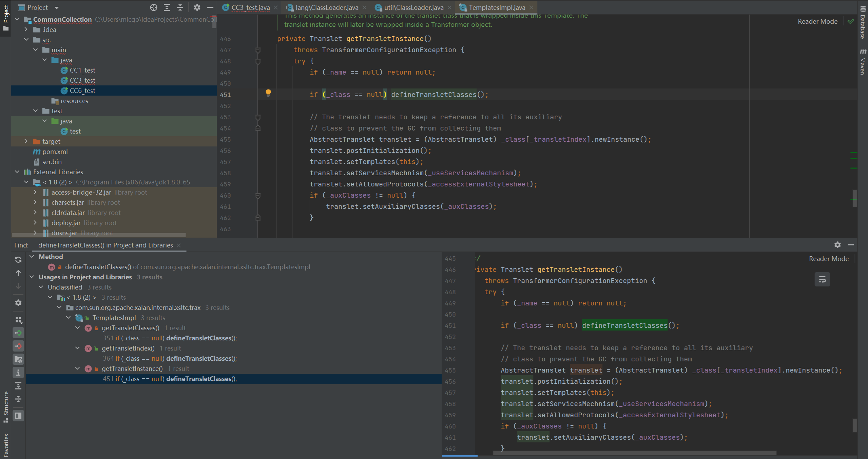Toggle the show write access filter
This screenshot has height=459, width=868.
coord(18,346)
